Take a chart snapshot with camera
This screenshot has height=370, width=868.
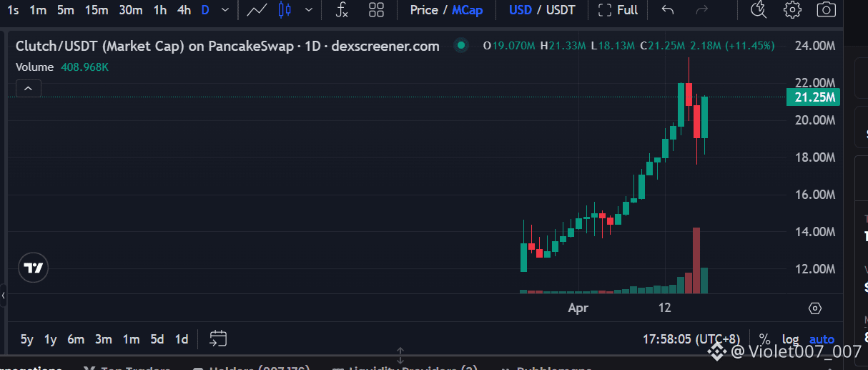(827, 10)
